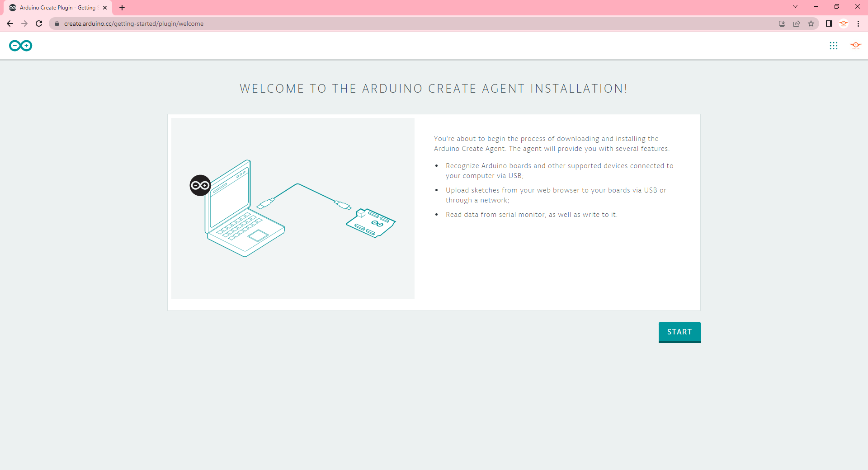The image size is (868, 470).
Task: Click the welcome heading text
Action: coord(434,89)
